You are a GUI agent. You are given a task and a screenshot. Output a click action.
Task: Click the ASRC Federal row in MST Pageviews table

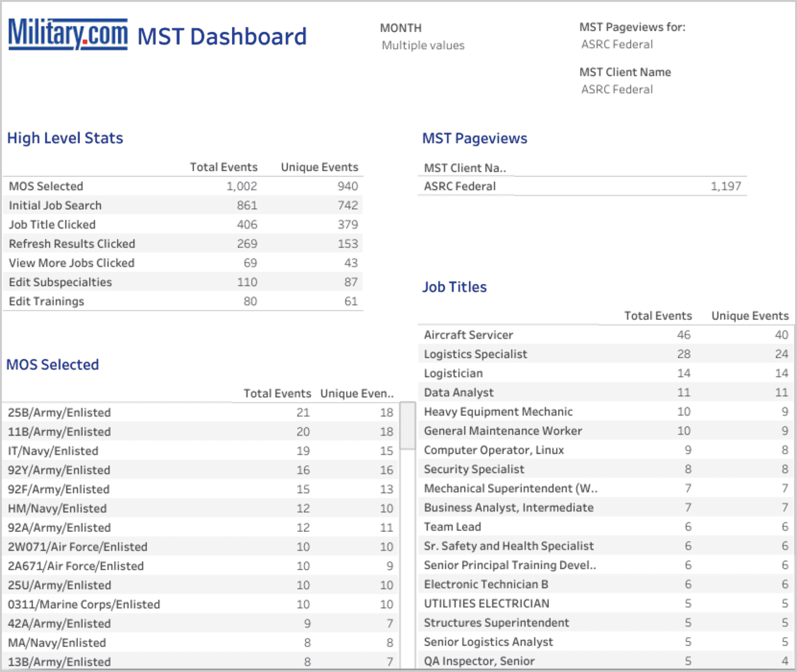(x=582, y=186)
